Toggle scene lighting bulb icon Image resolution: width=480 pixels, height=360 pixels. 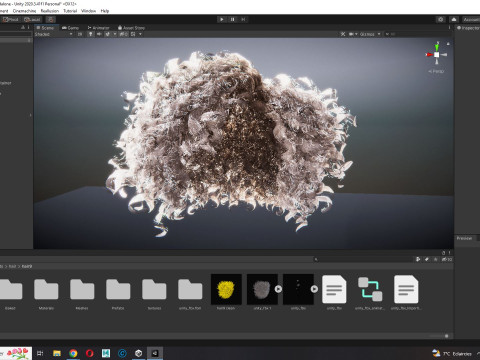pos(90,34)
